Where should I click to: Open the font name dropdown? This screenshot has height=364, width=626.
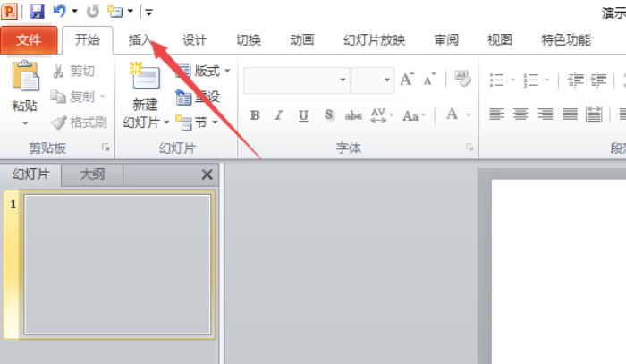[x=343, y=80]
